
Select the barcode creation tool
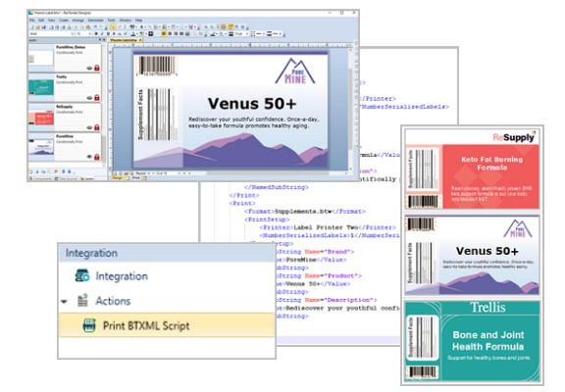click(131, 27)
